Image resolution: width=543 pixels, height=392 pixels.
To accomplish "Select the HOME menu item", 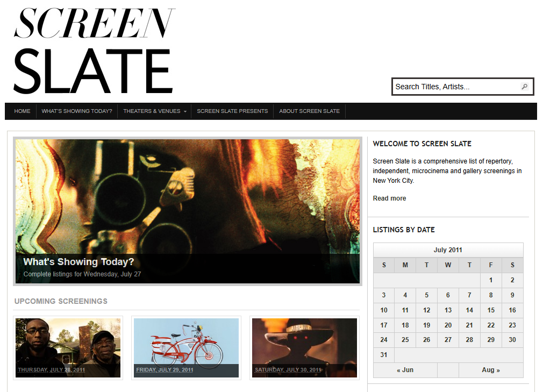I will [x=22, y=111].
